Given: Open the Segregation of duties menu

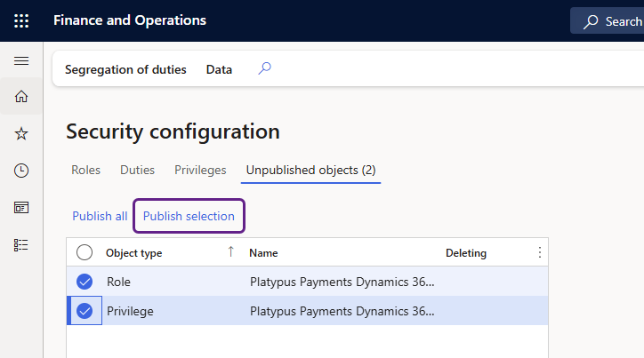Looking at the screenshot, I should pos(125,69).
